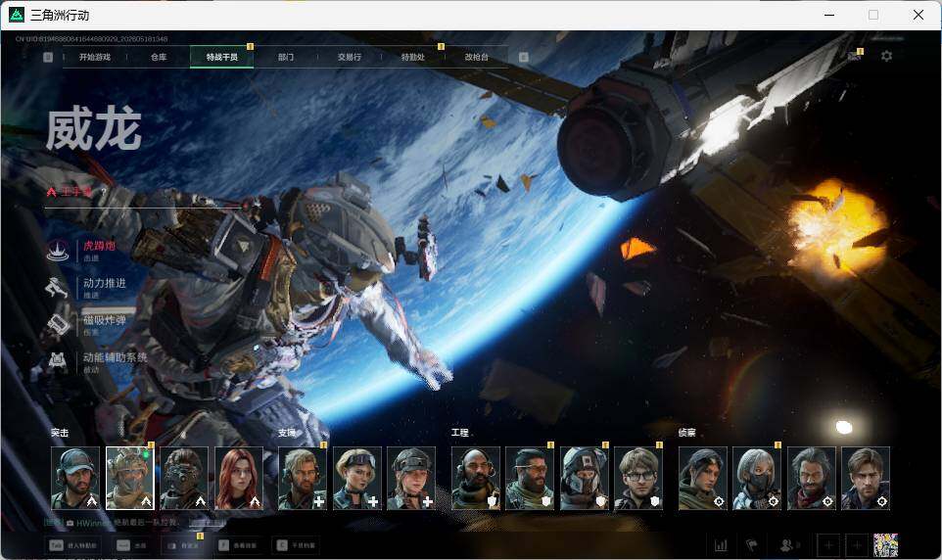Open the 开始游戏 tab
This screenshot has height=560, width=942.
coord(95,57)
